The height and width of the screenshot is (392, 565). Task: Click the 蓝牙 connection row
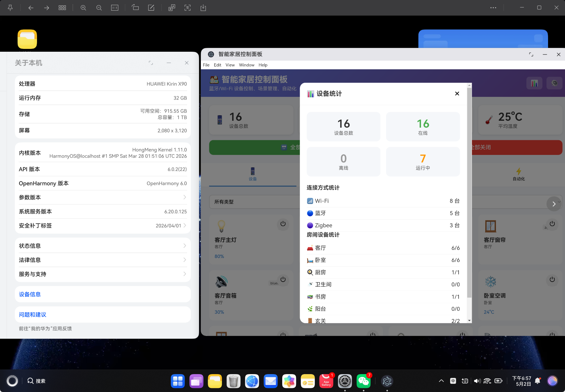click(x=383, y=213)
